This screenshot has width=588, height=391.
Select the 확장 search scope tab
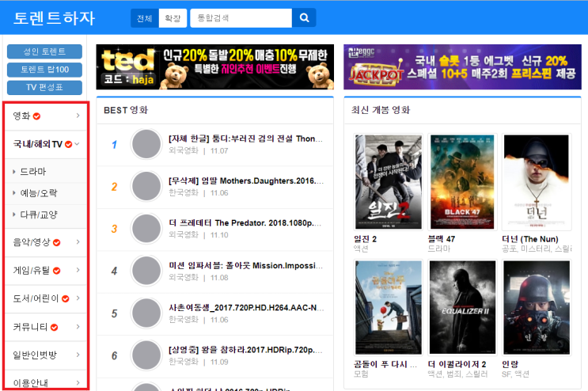[x=173, y=18]
